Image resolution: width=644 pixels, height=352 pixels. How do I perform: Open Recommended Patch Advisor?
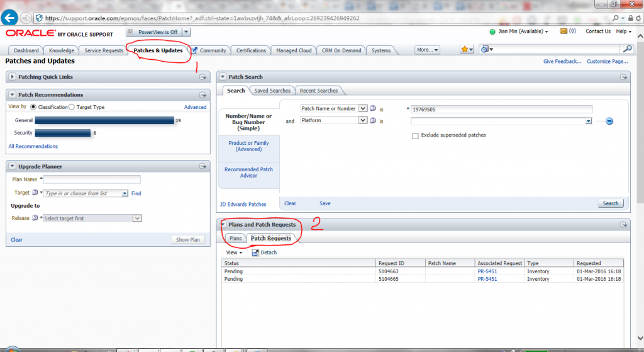pyautogui.click(x=248, y=173)
